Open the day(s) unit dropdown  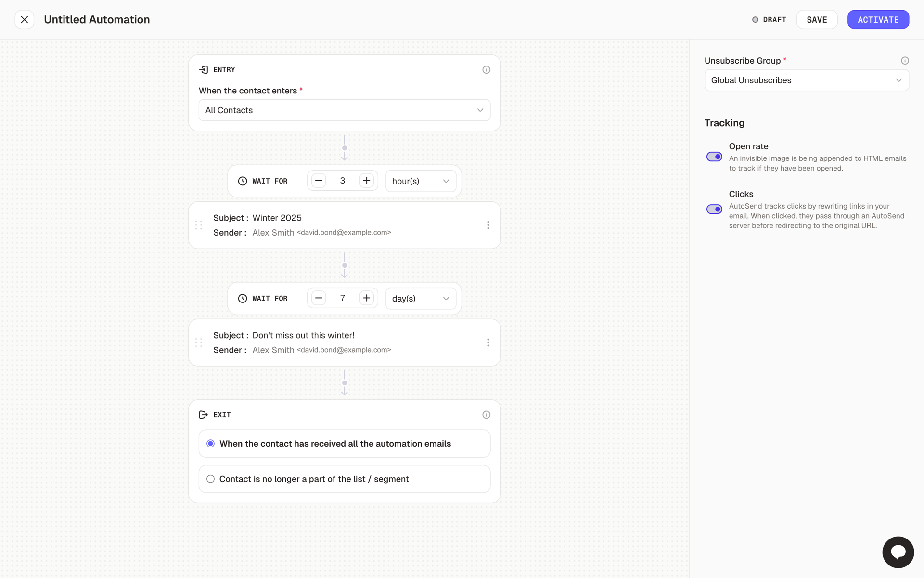click(x=421, y=299)
